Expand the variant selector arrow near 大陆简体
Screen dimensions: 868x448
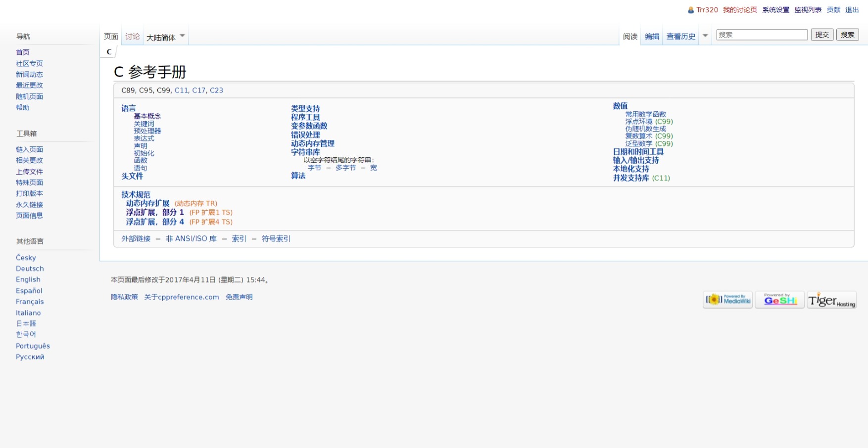tap(182, 35)
